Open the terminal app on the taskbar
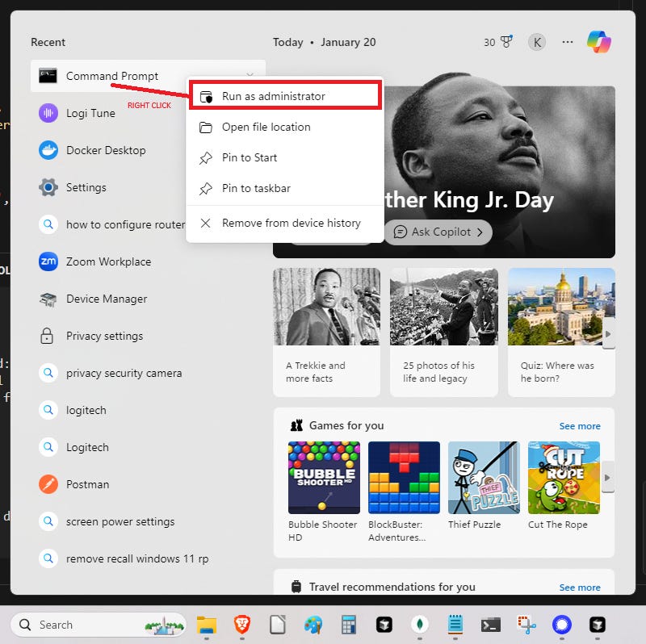Viewport: 646px width, 644px height. tap(491, 625)
